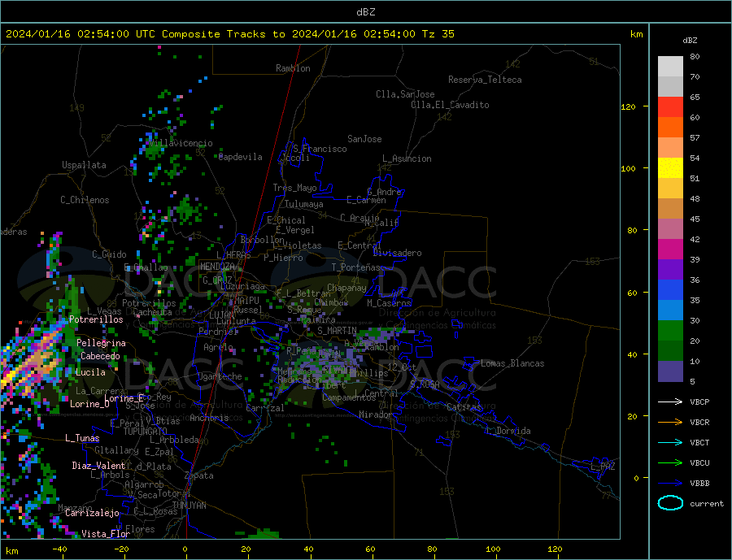This screenshot has height=560, width=732.
Task: Click the Vista_Flor label
Action: tap(106, 533)
